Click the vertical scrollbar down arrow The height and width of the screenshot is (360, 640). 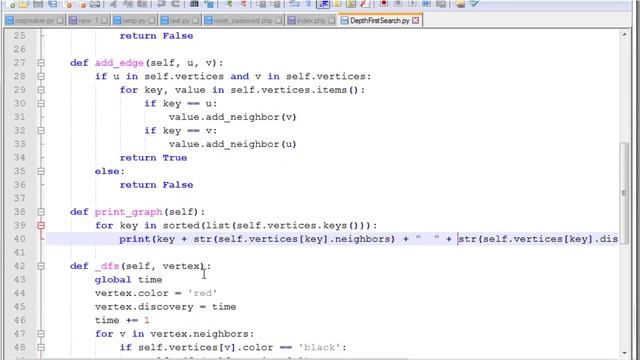[624, 353]
